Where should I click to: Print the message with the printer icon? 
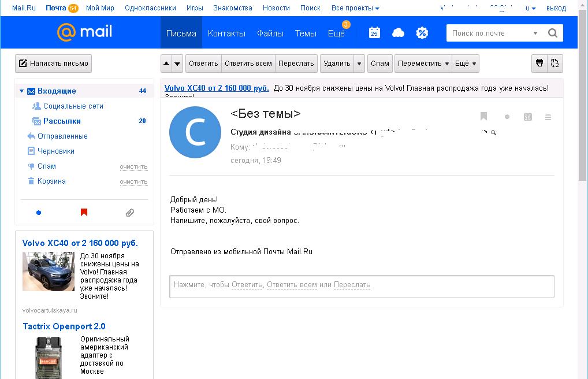click(539, 64)
